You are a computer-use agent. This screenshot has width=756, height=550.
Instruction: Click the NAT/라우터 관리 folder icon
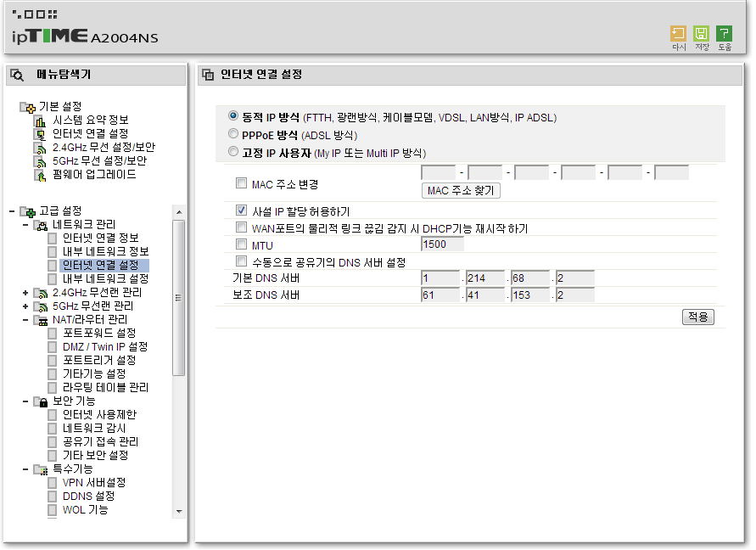tap(41, 320)
